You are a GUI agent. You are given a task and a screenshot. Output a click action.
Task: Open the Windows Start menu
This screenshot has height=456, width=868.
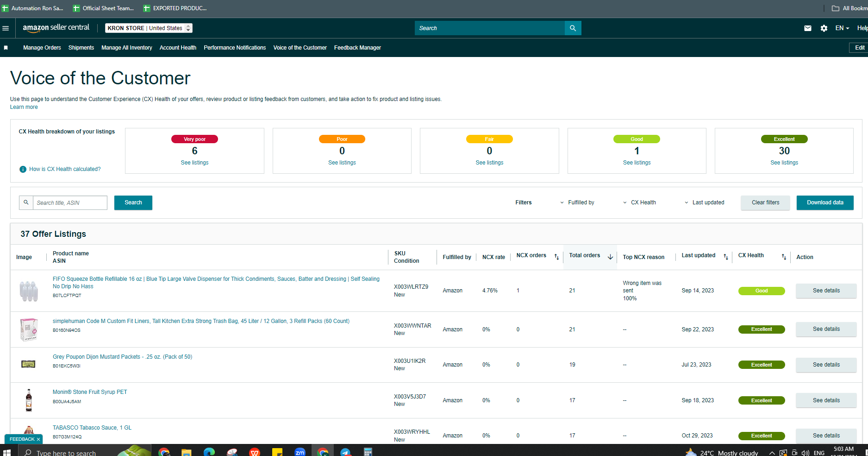(7, 452)
